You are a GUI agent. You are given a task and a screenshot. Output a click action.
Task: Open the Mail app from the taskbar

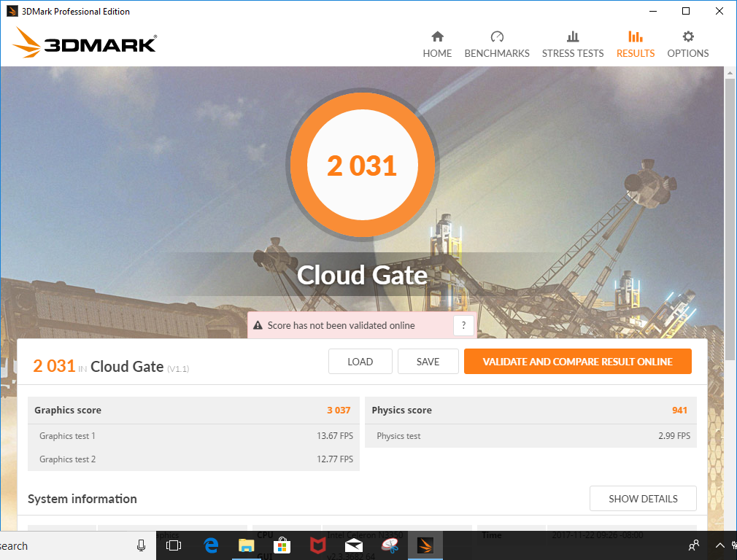pyautogui.click(x=353, y=545)
